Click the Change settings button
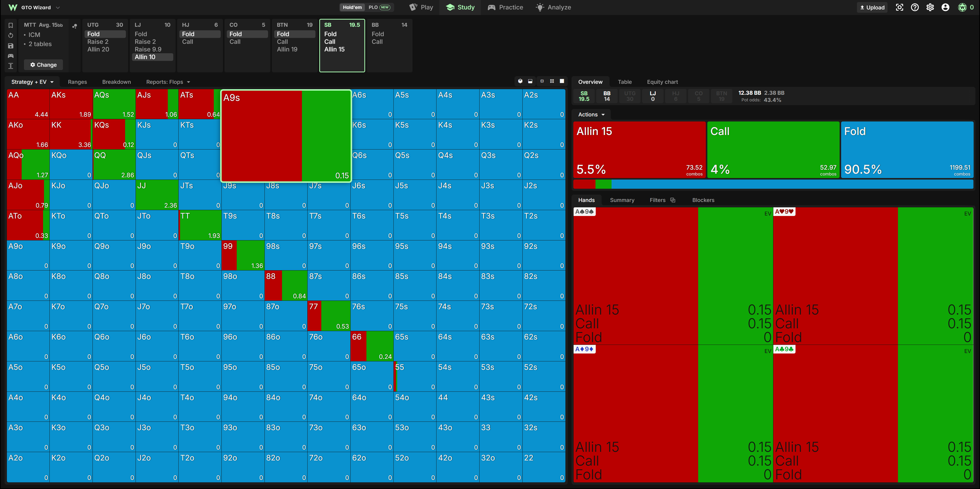Viewport: 980px width, 489px height. click(x=43, y=65)
